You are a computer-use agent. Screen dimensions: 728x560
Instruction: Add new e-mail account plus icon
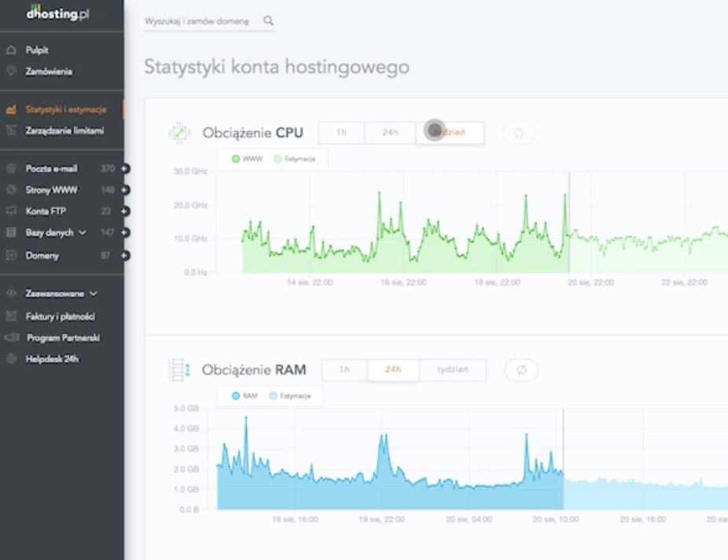point(124,168)
